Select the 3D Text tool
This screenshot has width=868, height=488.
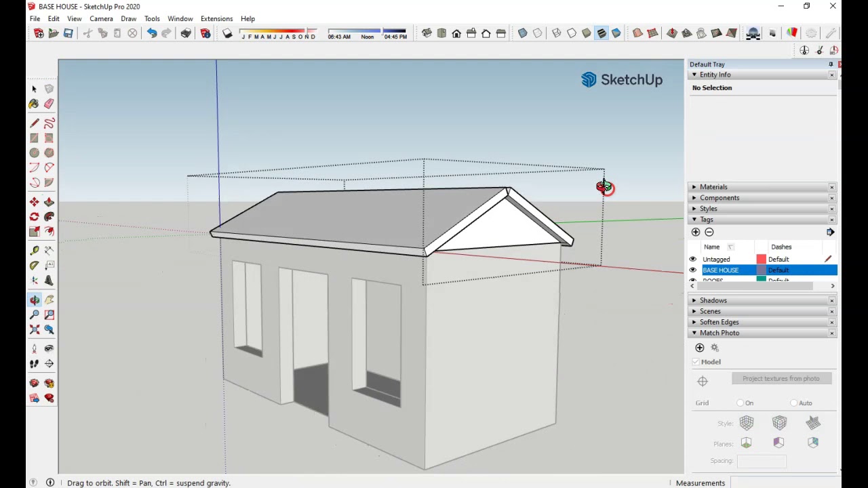(49, 281)
